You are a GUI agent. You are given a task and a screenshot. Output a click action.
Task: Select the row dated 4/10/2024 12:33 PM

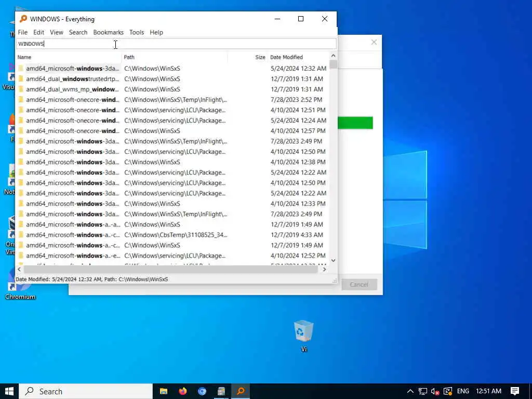(x=172, y=204)
